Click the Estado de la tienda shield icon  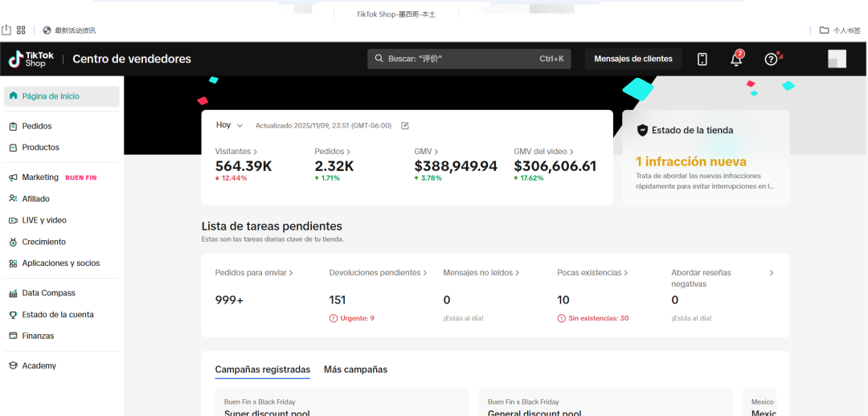point(642,131)
